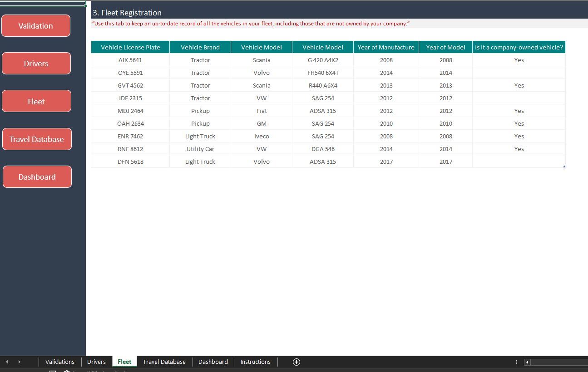
Task: Open the Instructions sheet tab
Action: pyautogui.click(x=255, y=362)
